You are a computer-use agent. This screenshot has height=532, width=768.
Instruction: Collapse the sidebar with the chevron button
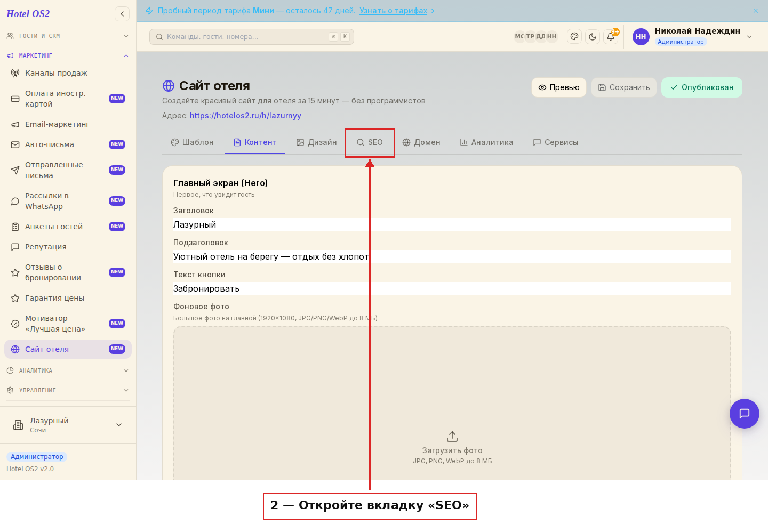coord(122,14)
